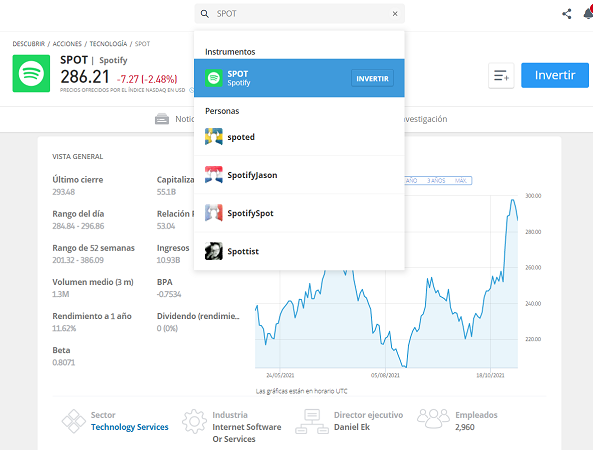This screenshot has width=593, height=450.
Task: Click the blue Invertir button
Action: tap(555, 75)
